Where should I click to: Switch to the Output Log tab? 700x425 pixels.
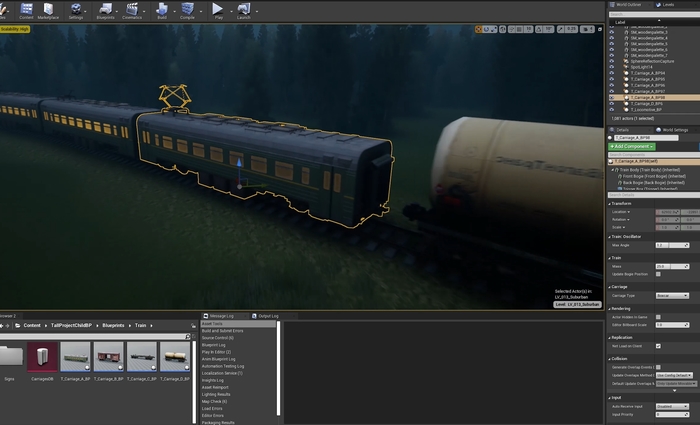[x=267, y=315]
